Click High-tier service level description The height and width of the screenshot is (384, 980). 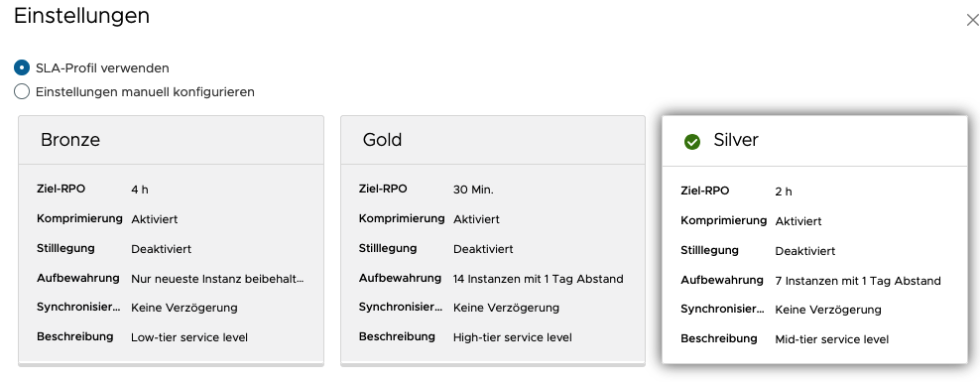[513, 337]
